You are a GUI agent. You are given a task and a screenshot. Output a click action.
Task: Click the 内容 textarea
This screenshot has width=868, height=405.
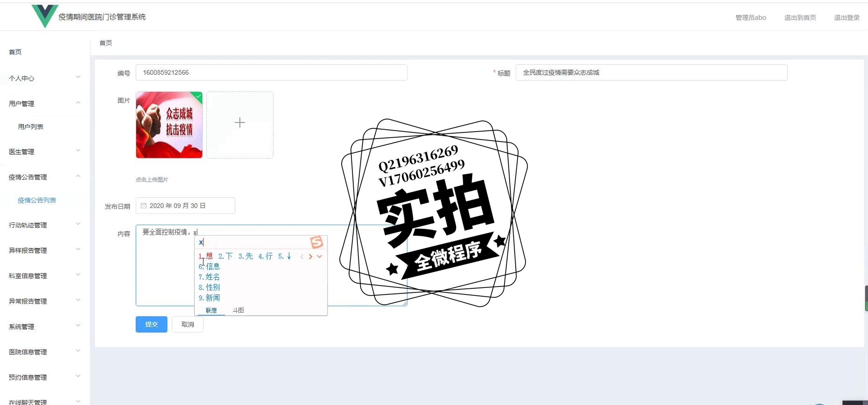(272, 265)
